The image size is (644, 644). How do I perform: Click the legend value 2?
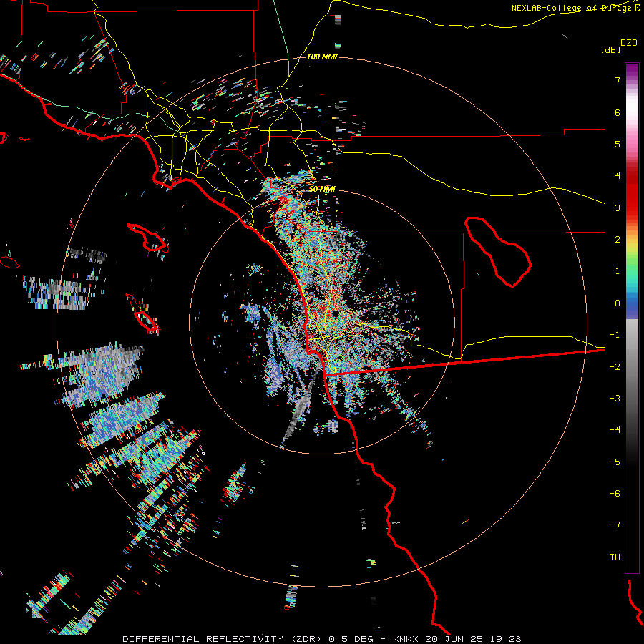618,240
